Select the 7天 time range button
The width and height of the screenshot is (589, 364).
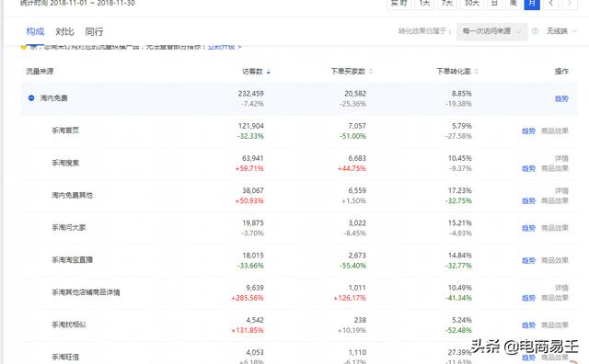(447, 4)
